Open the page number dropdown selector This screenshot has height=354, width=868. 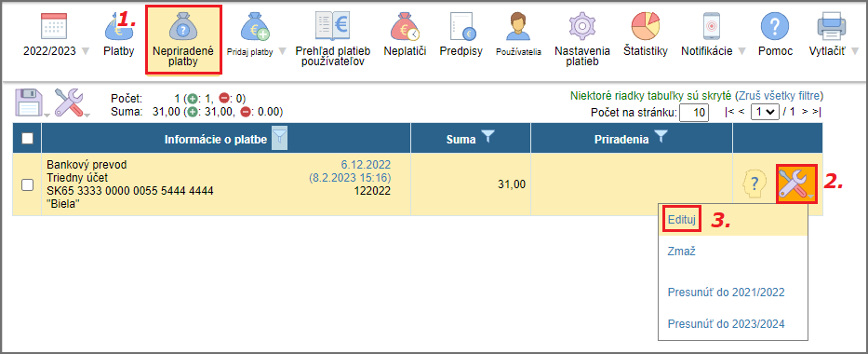pos(765,112)
